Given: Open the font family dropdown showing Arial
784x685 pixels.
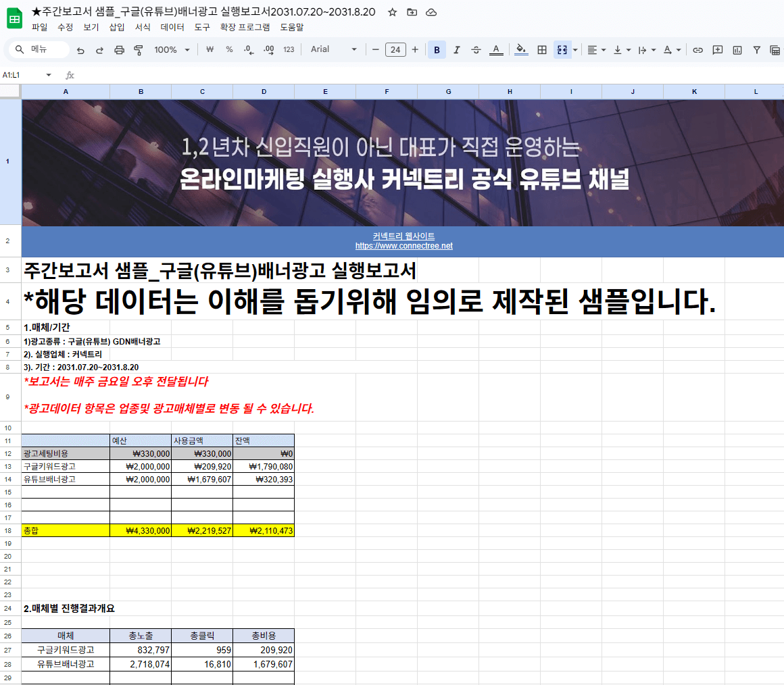Looking at the screenshot, I should click(331, 49).
